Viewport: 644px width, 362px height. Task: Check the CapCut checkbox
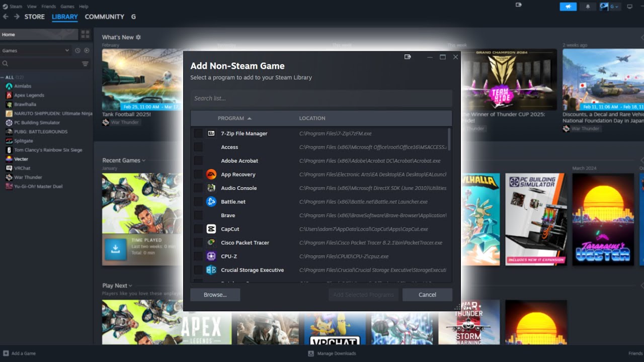198,229
